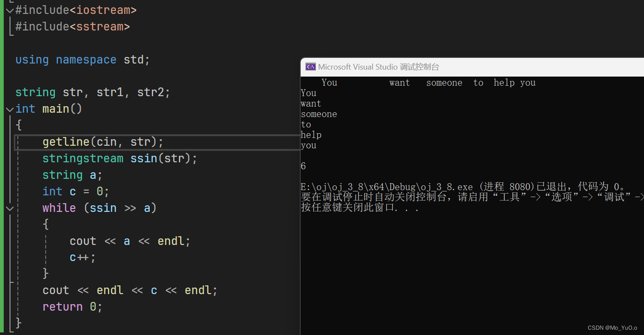Screen dimensions: 644x335
Task: Click the using namespace std statement
Action: point(82,60)
